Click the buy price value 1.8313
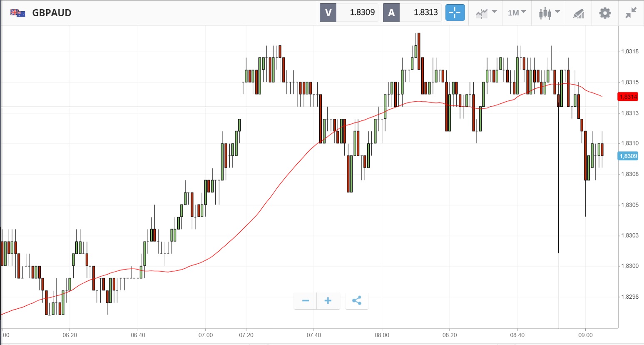 point(425,13)
